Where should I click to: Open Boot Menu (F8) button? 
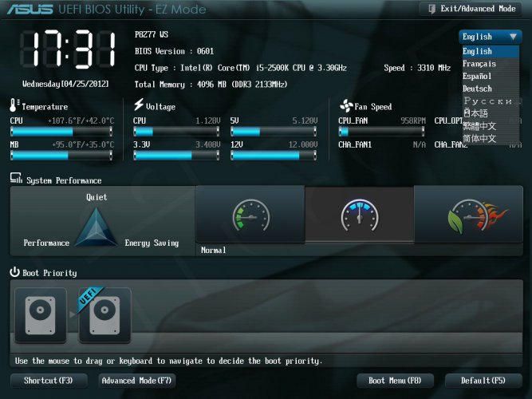[395, 381]
